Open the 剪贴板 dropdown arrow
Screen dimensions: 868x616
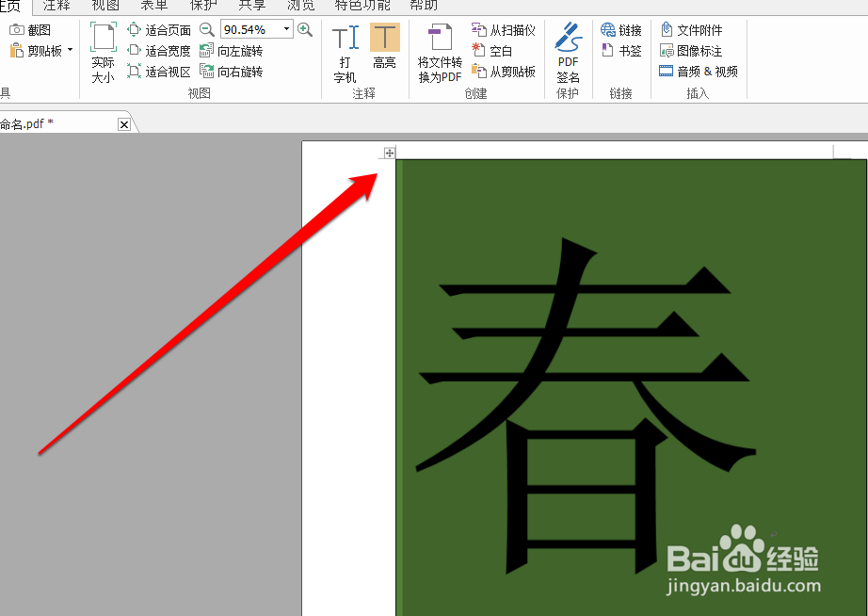pos(68,50)
